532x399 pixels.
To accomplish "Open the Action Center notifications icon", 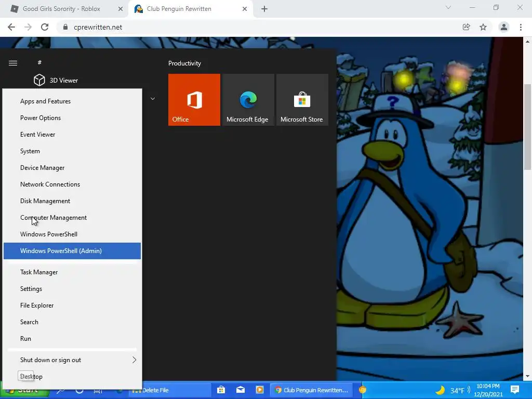I will coord(515,390).
